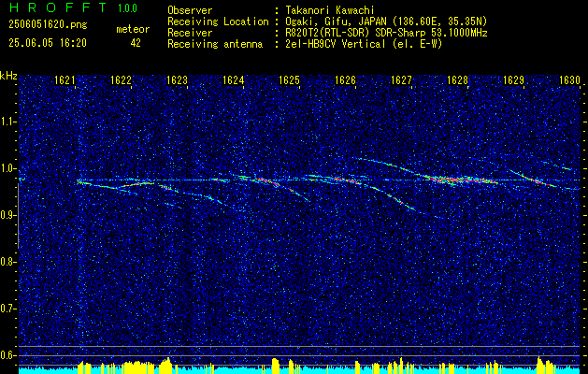Click time marker 1624
588x374 pixels.
[234, 80]
